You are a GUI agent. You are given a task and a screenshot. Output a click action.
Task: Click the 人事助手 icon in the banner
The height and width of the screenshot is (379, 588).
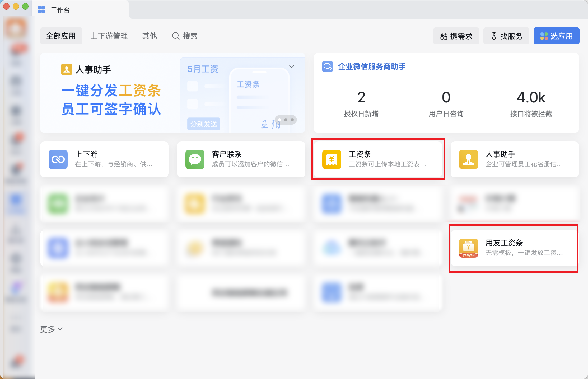click(x=67, y=69)
